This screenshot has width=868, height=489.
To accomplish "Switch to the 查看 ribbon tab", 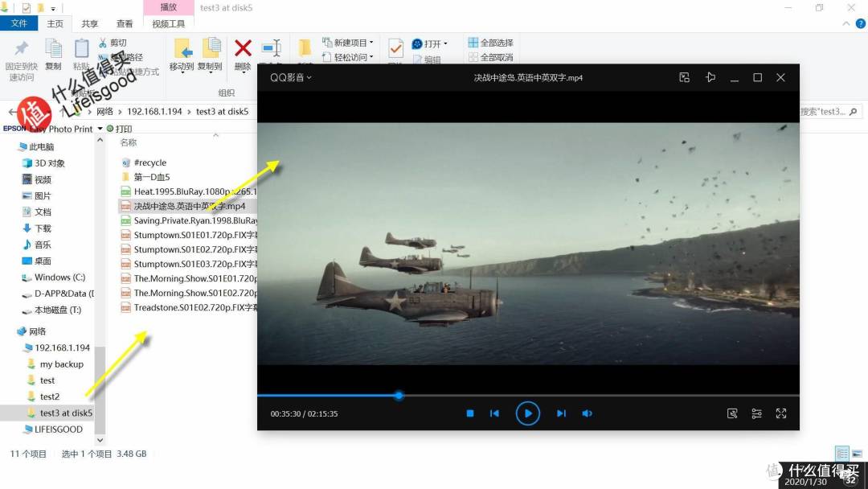I will tap(124, 24).
